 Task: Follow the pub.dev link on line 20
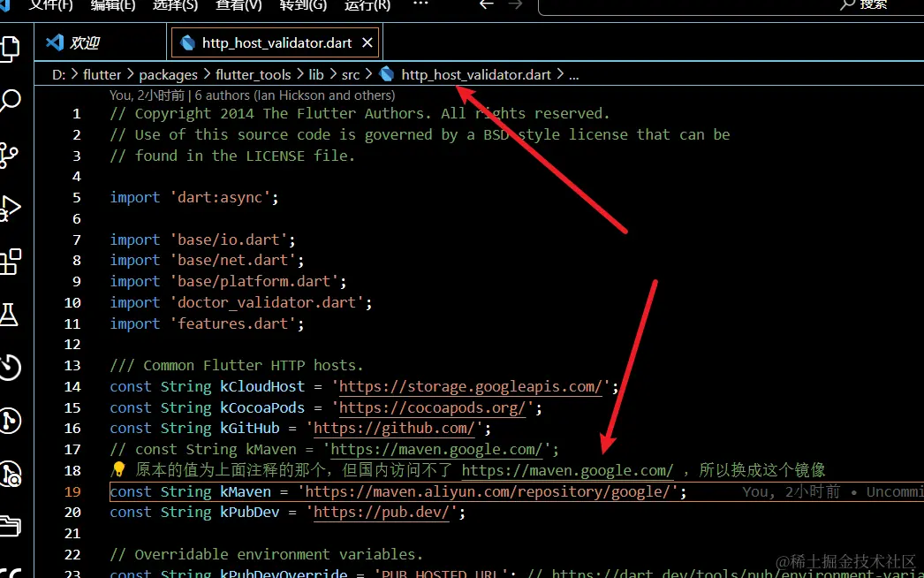coord(382,512)
